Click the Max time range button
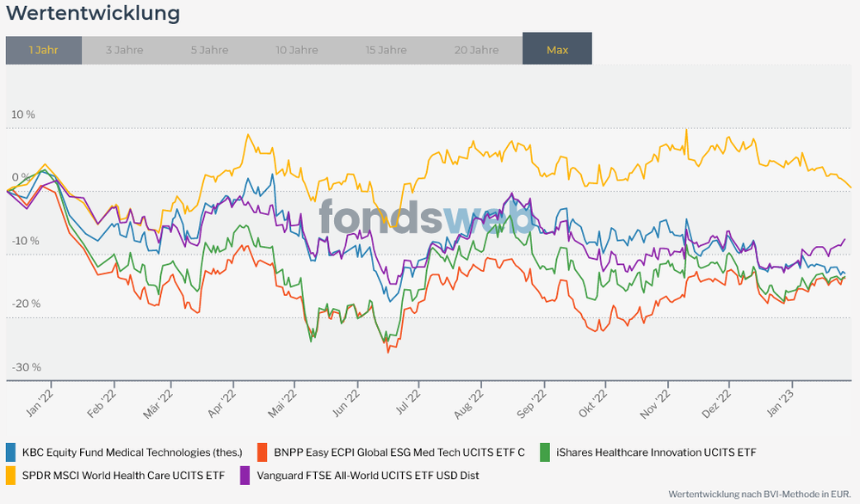This screenshot has height=504, width=860. (x=557, y=50)
